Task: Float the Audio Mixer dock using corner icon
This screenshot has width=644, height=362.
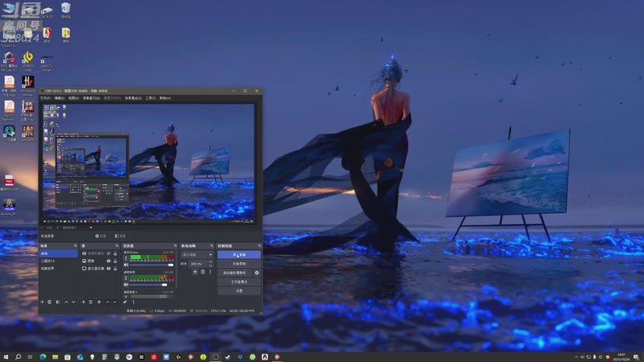Action: tap(175, 246)
